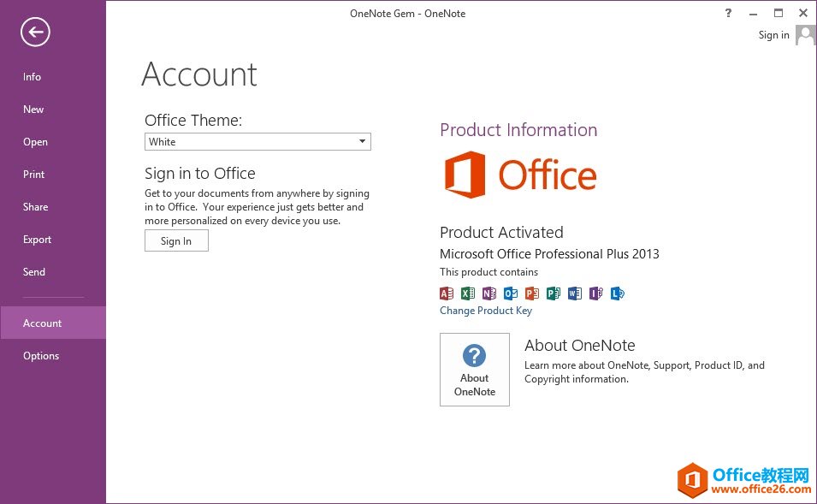This screenshot has height=504, width=817.
Task: Click the Change Product Key link
Action: (x=485, y=311)
